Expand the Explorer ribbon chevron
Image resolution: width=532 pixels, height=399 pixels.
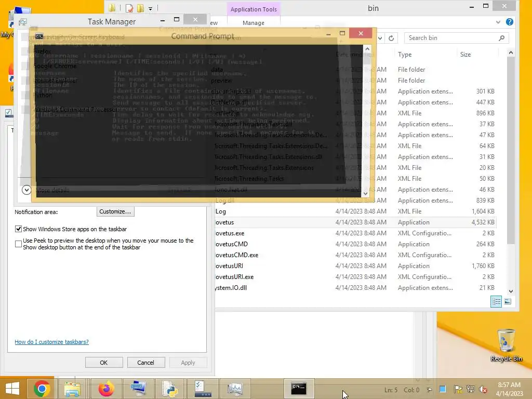point(498,22)
